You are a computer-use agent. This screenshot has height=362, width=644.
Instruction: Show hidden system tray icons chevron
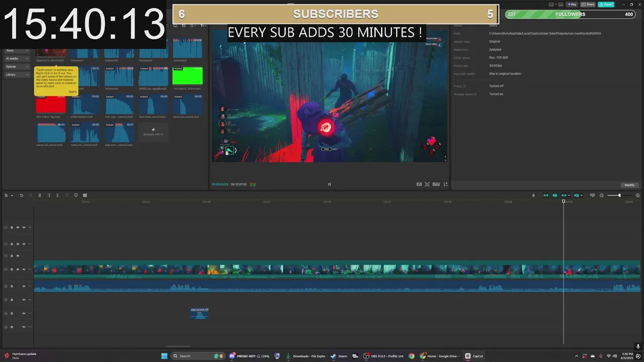tap(577, 356)
